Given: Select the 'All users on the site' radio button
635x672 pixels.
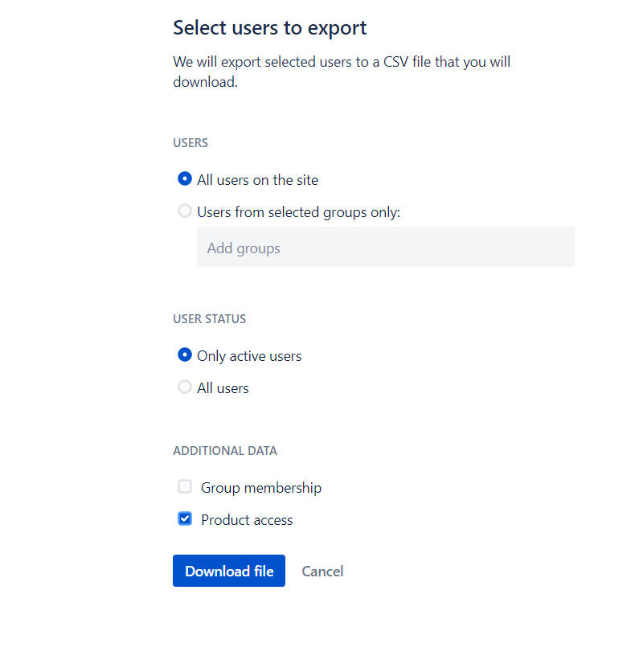Looking at the screenshot, I should (x=185, y=178).
